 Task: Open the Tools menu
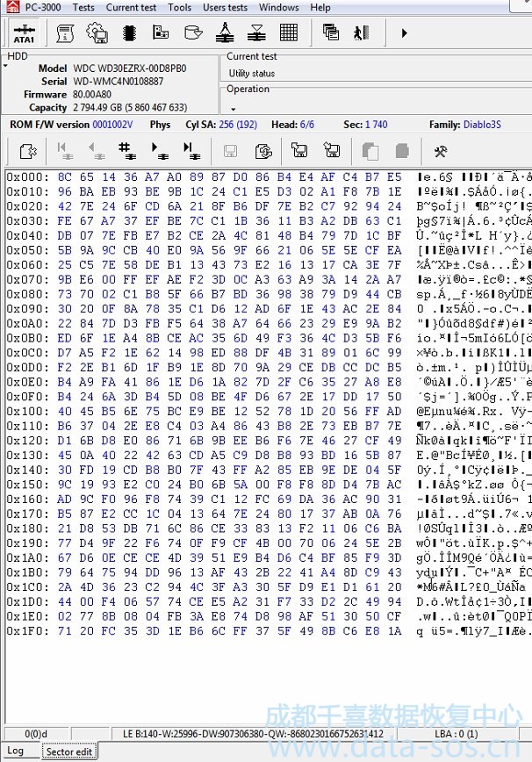coord(179,7)
